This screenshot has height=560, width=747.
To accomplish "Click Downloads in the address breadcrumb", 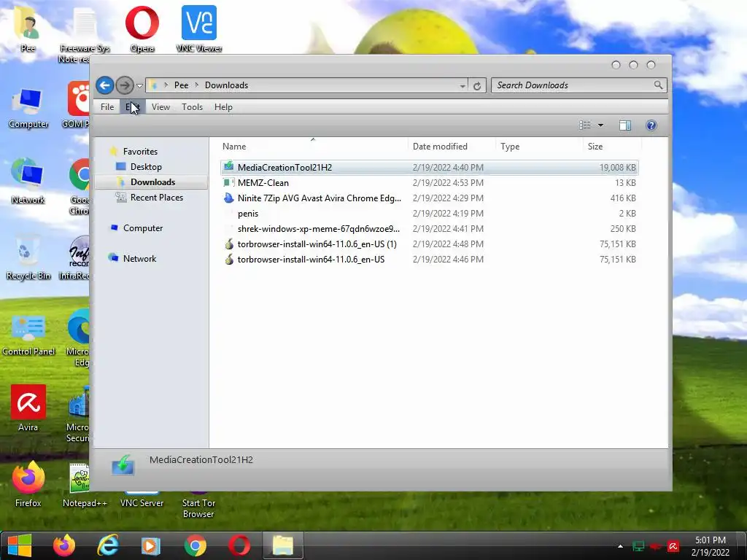I will [226, 85].
